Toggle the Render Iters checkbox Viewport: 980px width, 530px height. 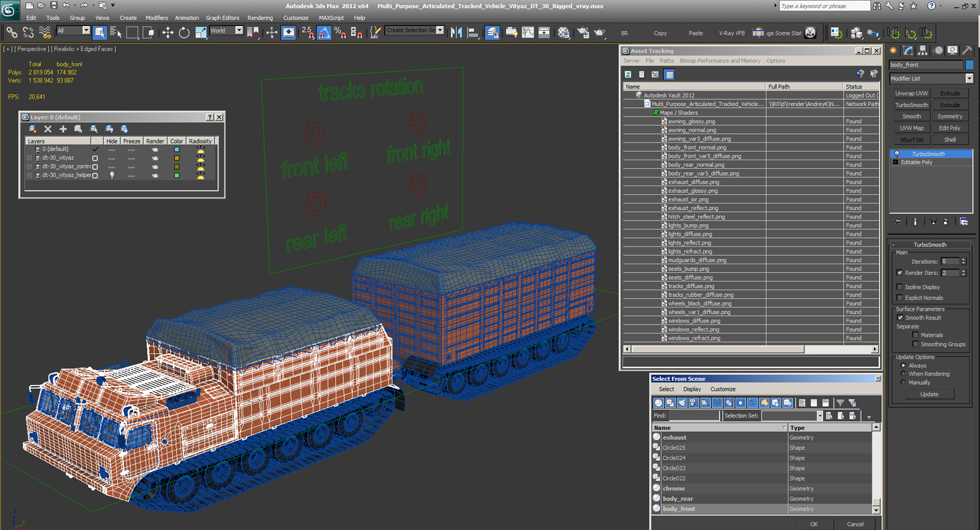click(899, 272)
